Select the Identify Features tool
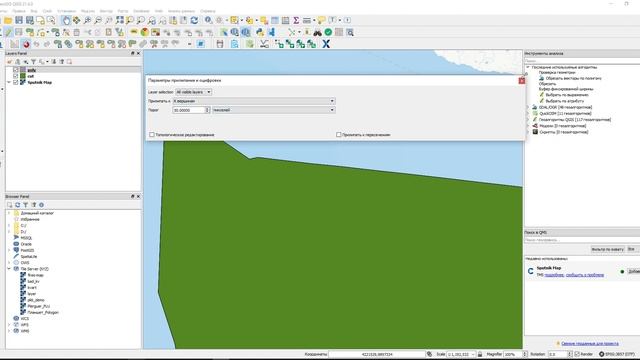This screenshot has height=360, width=640. pos(209,20)
